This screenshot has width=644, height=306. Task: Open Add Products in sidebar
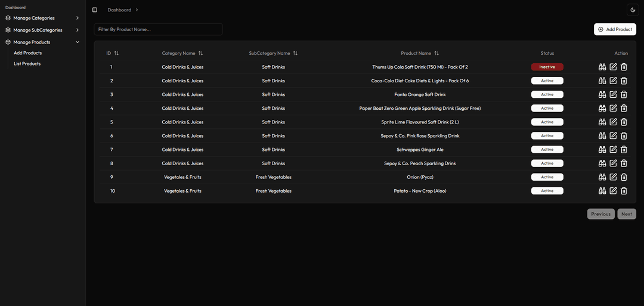tap(27, 53)
